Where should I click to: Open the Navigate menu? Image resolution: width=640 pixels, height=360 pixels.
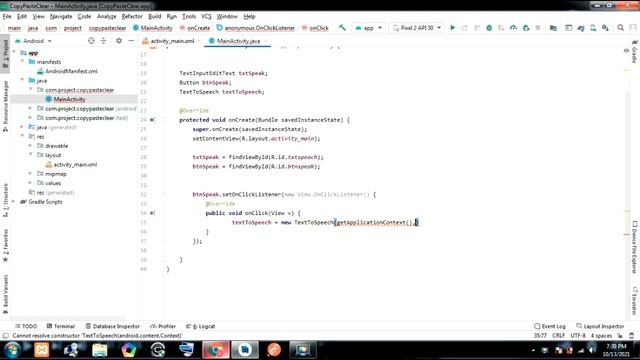(61, 16)
